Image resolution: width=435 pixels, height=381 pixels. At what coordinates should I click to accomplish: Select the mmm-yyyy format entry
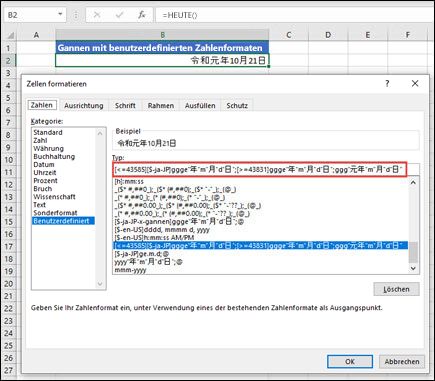tap(260, 270)
